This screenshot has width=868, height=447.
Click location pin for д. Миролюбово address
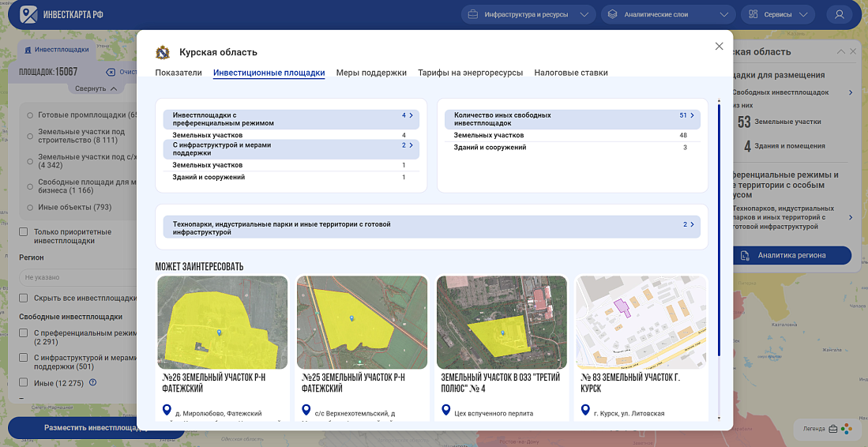167,410
